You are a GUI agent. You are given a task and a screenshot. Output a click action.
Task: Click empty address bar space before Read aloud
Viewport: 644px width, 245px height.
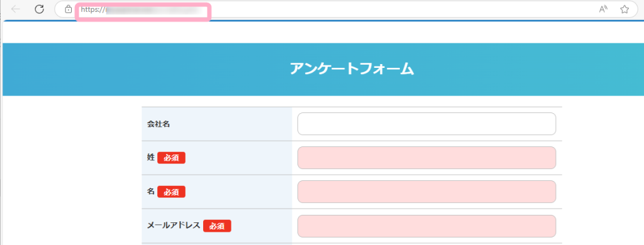coord(402,10)
